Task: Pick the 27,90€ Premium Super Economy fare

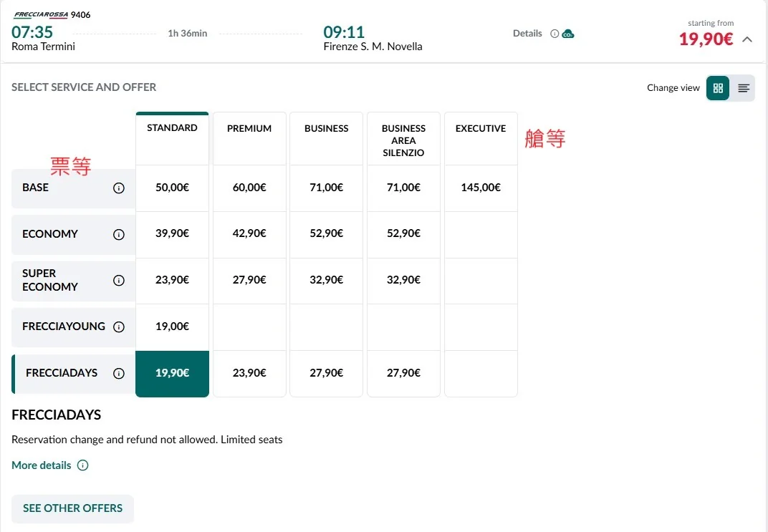Action: (x=249, y=281)
